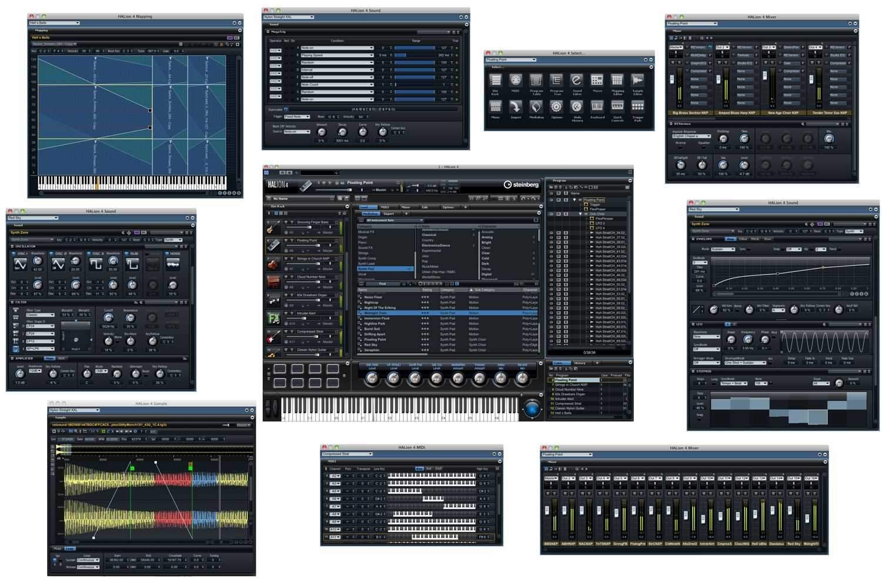Viewport: 882px width, 588px height.
Task: Click piano keyboard in Mapping window
Action: pyautogui.click(x=132, y=182)
